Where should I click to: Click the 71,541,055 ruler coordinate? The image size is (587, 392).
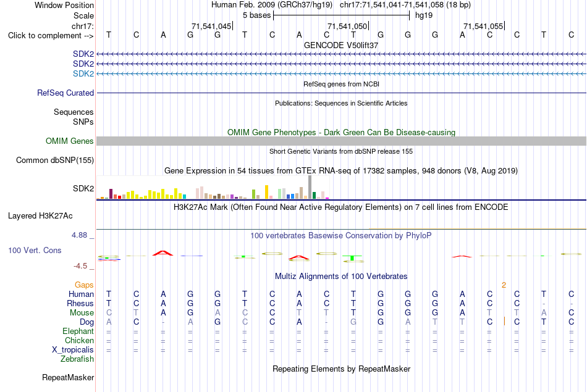click(x=483, y=26)
